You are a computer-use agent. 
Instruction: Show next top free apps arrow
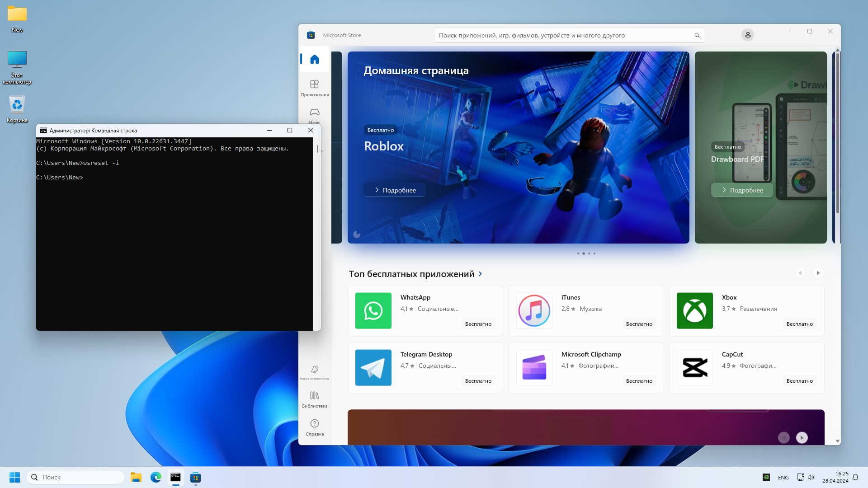click(x=818, y=273)
